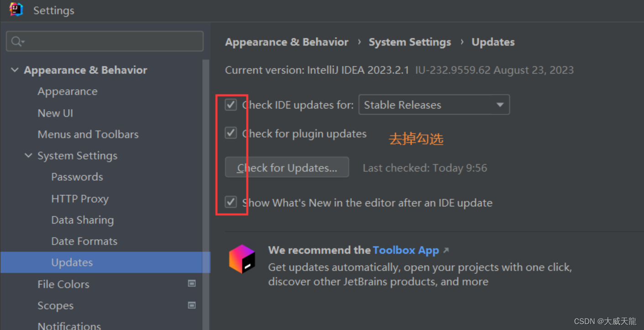Viewport: 644px width, 330px height.
Task: Click the search magnifier icon in settings search
Action: 17,42
